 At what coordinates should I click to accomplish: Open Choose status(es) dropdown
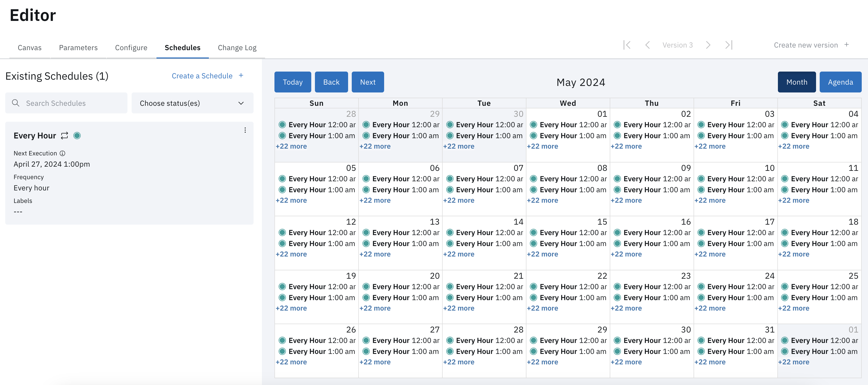pos(192,103)
